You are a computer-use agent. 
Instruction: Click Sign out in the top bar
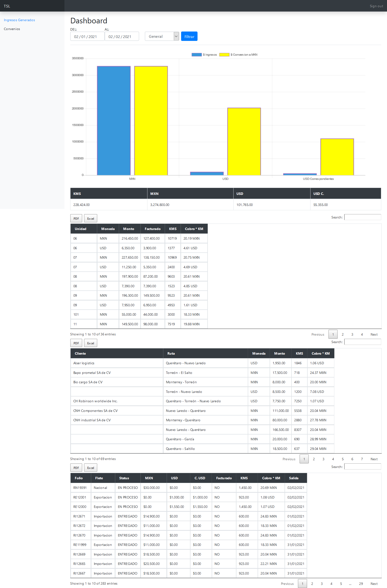pyautogui.click(x=376, y=6)
